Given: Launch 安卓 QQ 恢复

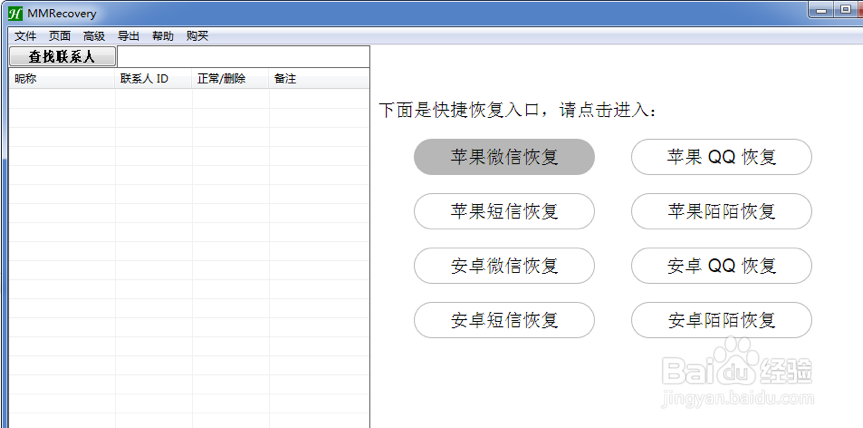Looking at the screenshot, I should pos(721,266).
